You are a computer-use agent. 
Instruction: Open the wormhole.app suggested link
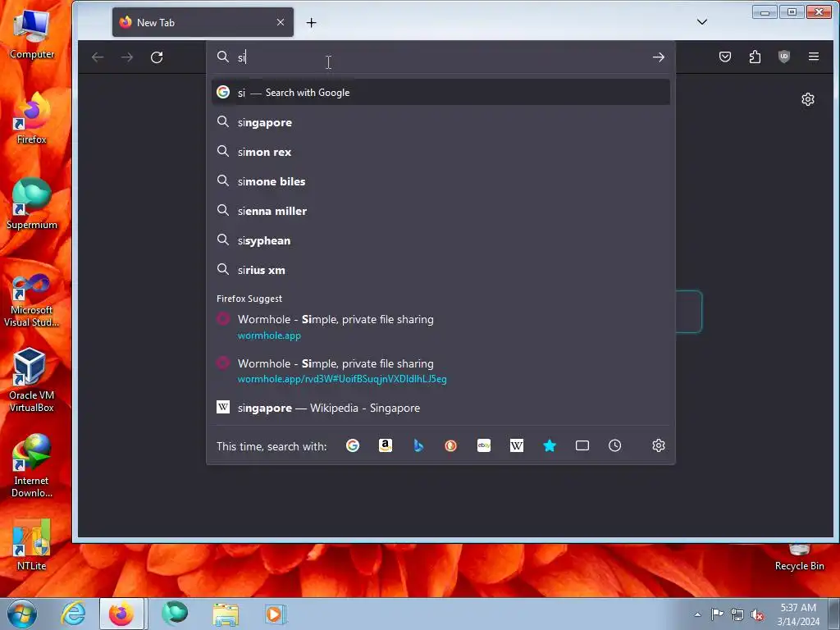pyautogui.click(x=441, y=326)
